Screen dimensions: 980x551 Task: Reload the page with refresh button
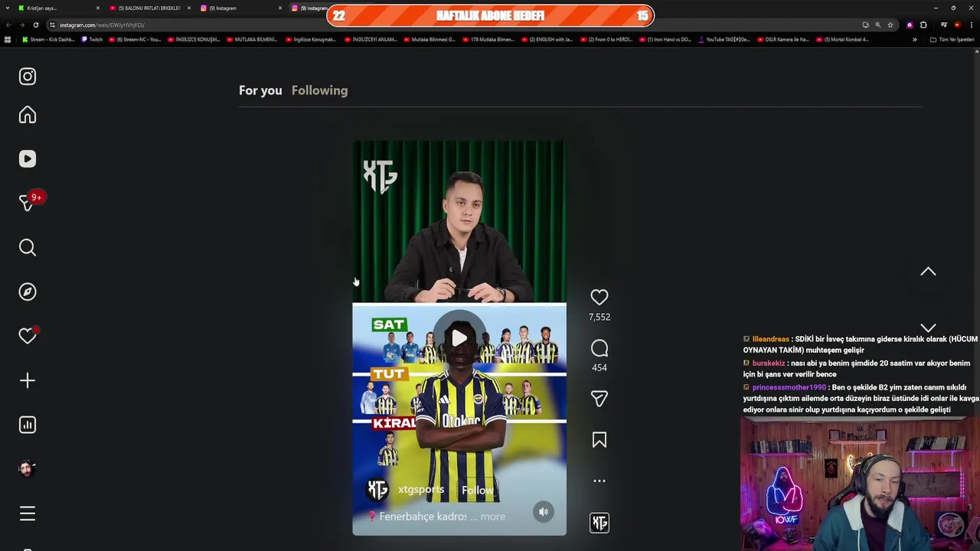[35, 25]
